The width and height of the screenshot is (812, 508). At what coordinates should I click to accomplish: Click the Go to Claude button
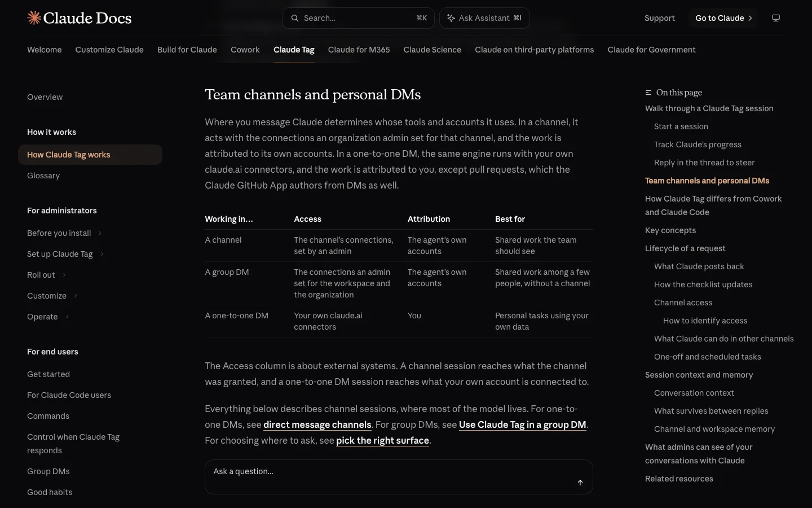point(724,18)
